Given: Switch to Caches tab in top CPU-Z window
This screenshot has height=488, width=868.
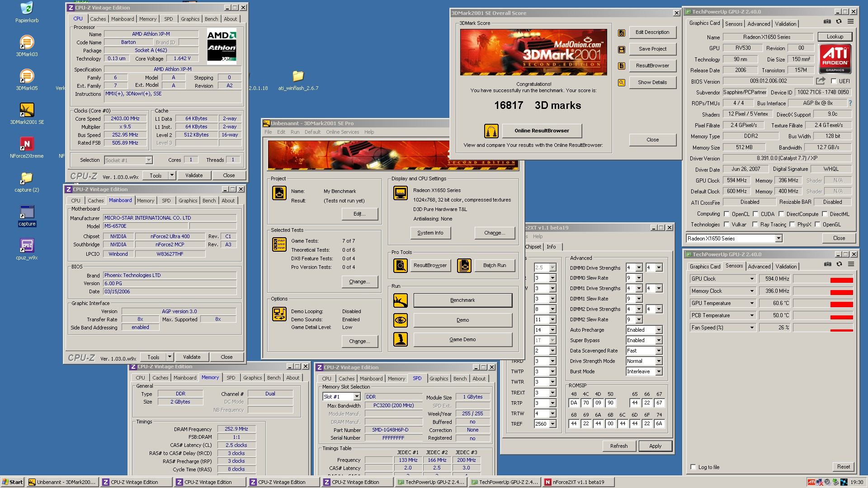Looking at the screenshot, I should pyautogui.click(x=98, y=19).
